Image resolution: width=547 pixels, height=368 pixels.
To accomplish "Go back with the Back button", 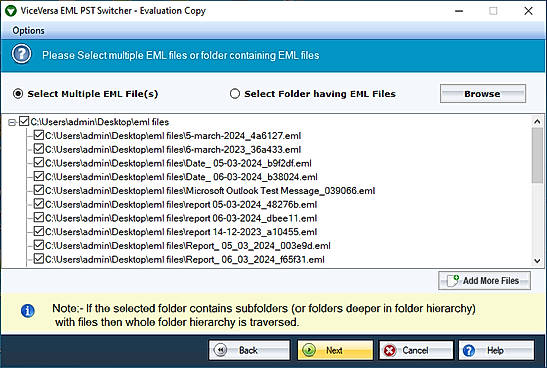I will pos(249,350).
